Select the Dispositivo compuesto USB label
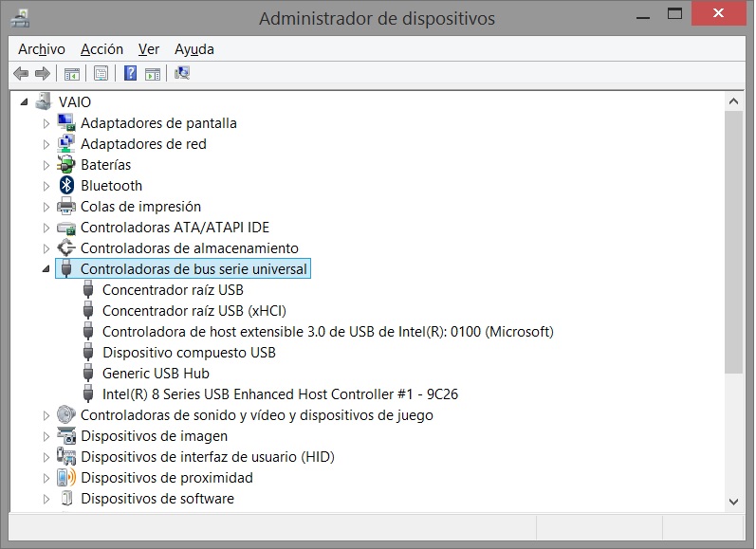 click(x=189, y=353)
